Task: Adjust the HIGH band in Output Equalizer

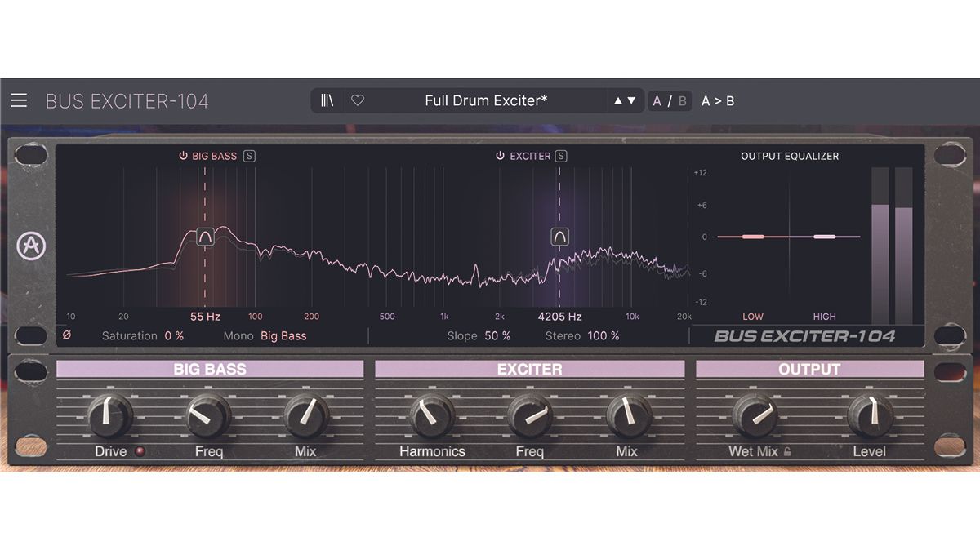Action: 824,236
